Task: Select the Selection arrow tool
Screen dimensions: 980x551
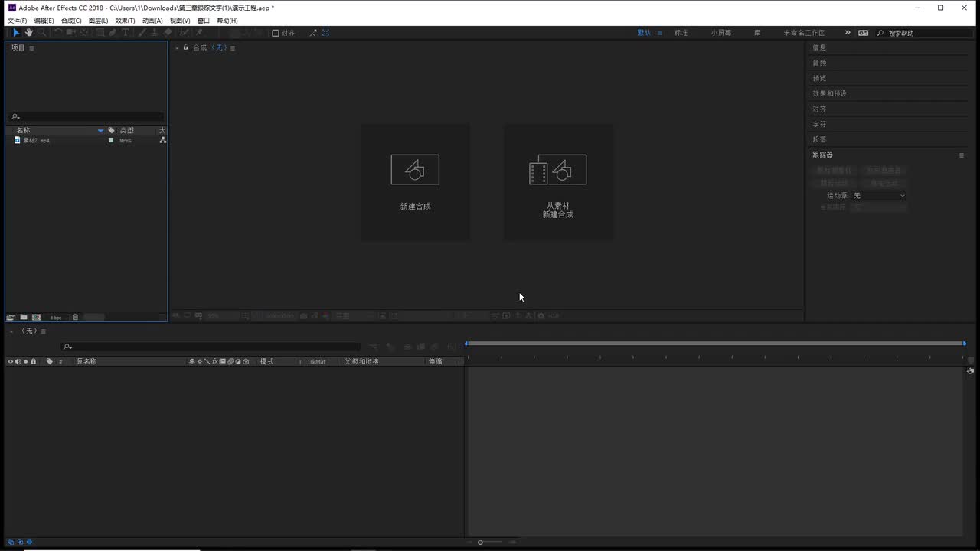Action: (16, 33)
